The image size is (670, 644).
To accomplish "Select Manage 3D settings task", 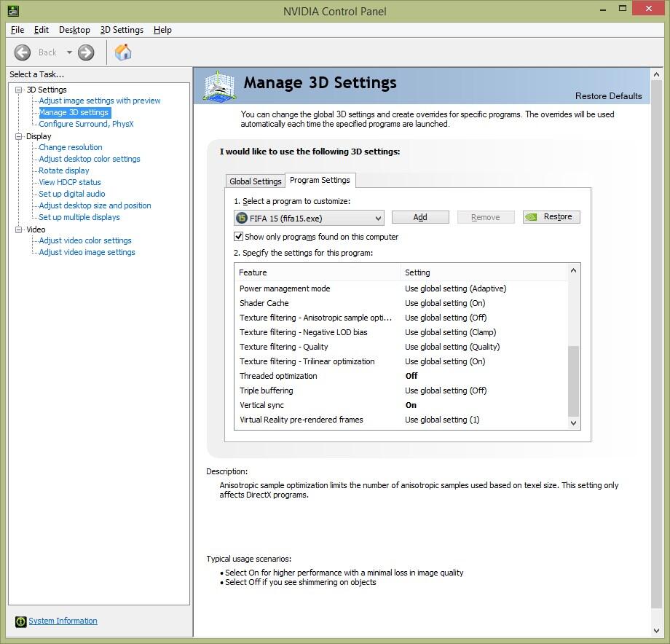I will 74,112.
